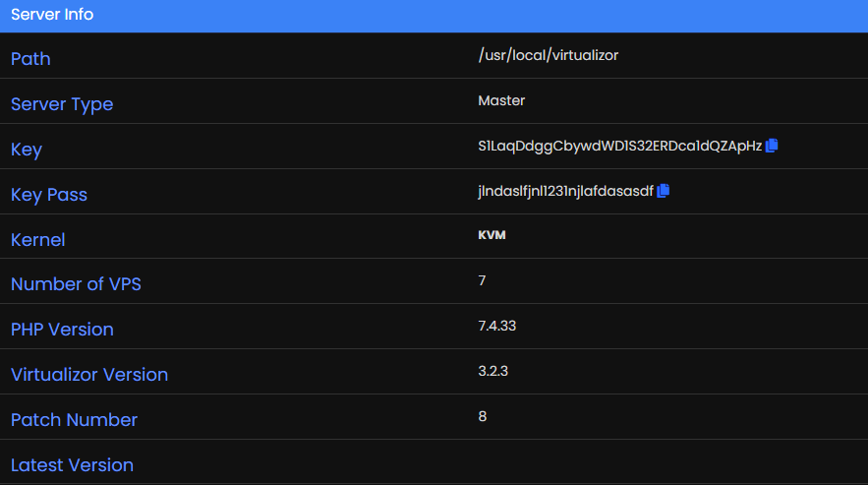Click the Master server type value
868x485 pixels.
pos(501,100)
